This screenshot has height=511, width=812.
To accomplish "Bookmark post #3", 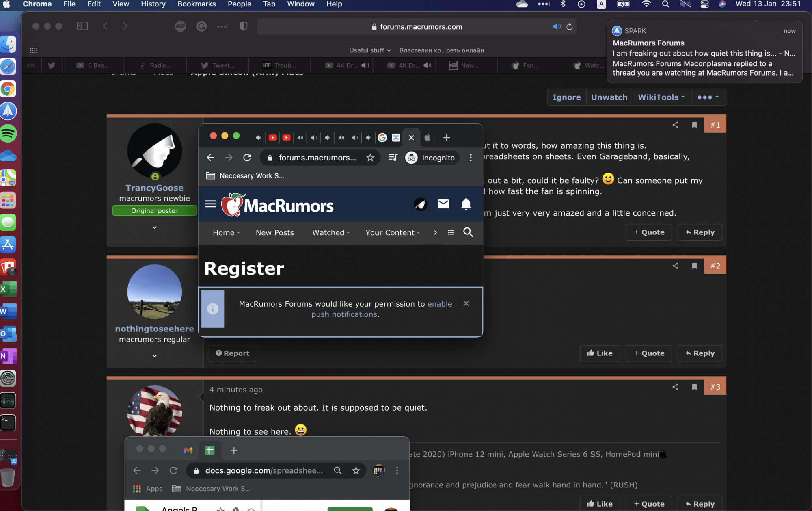I will coord(694,387).
